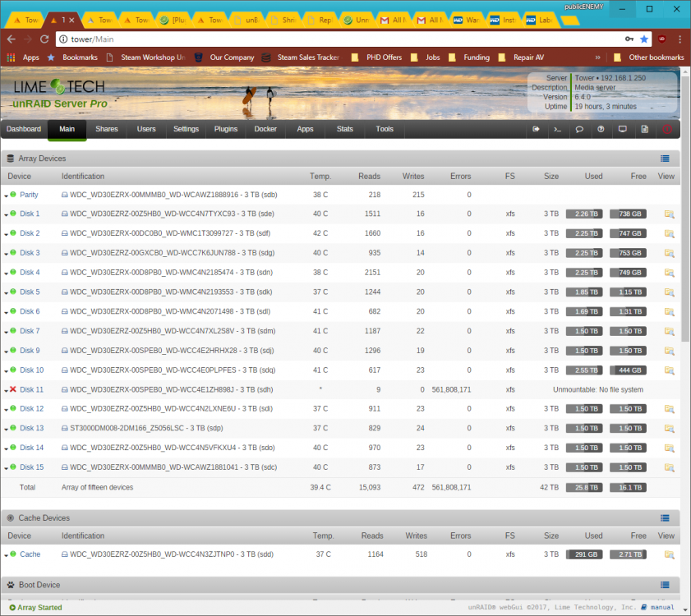Open the Disk 15 device link
This screenshot has width=691, height=616.
(32, 467)
